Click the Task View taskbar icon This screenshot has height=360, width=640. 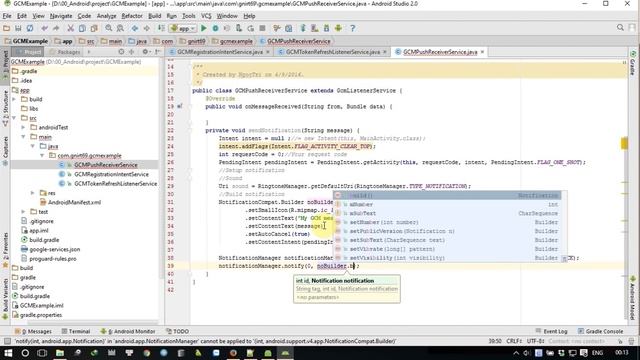[42, 353]
